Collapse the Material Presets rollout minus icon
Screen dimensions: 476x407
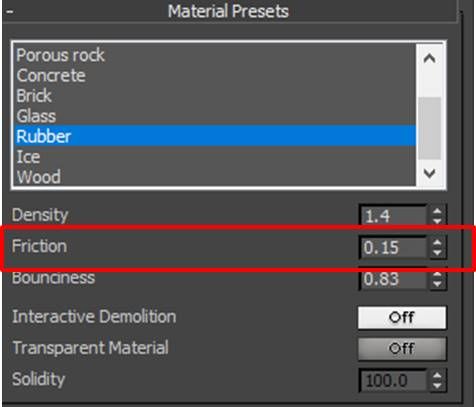point(10,12)
